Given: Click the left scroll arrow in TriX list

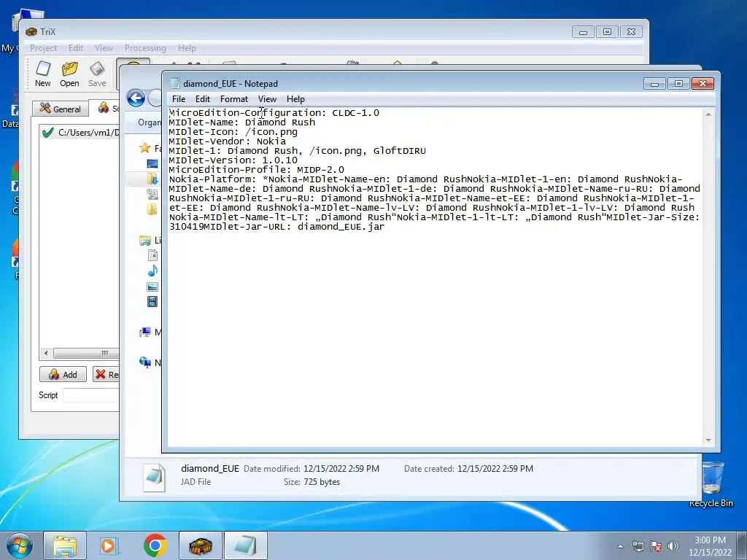Looking at the screenshot, I should [46, 354].
